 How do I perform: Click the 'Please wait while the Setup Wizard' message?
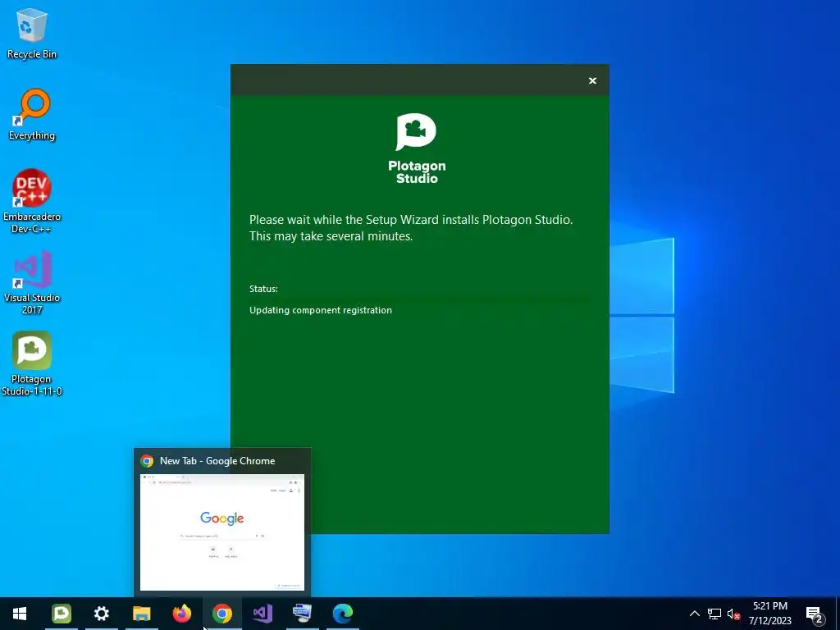tap(411, 228)
